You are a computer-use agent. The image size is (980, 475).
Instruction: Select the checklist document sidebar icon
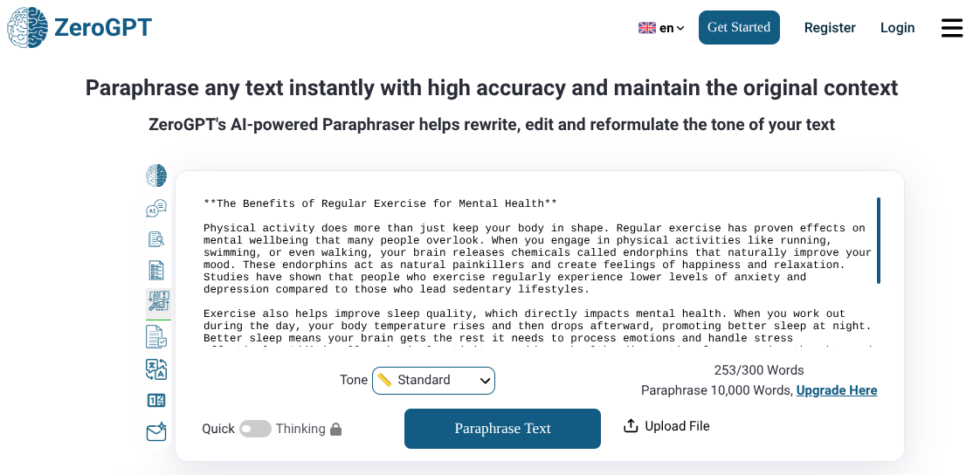(156, 271)
